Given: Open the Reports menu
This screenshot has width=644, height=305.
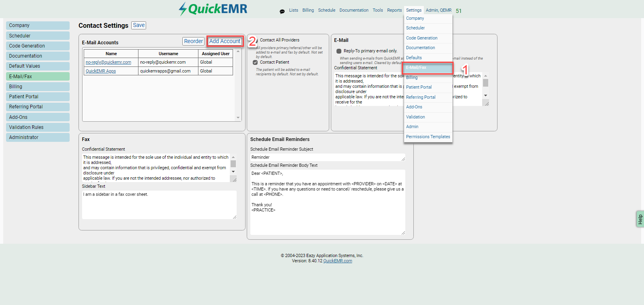Looking at the screenshot, I should click(394, 10).
